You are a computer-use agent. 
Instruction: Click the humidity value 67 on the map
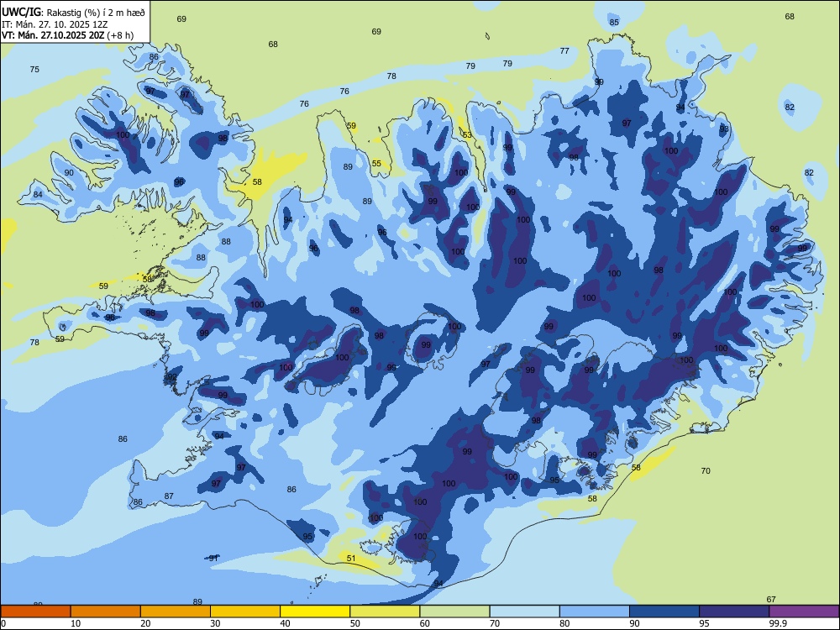(771, 600)
